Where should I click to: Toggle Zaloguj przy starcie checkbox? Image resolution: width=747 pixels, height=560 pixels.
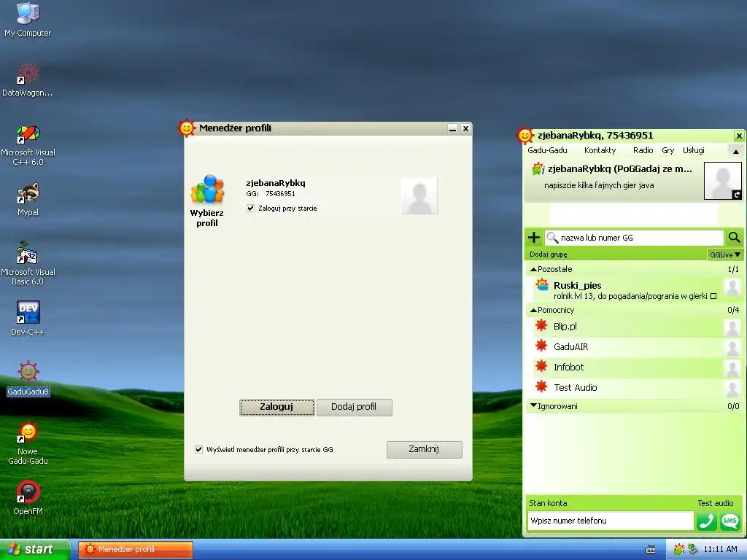[x=251, y=208]
